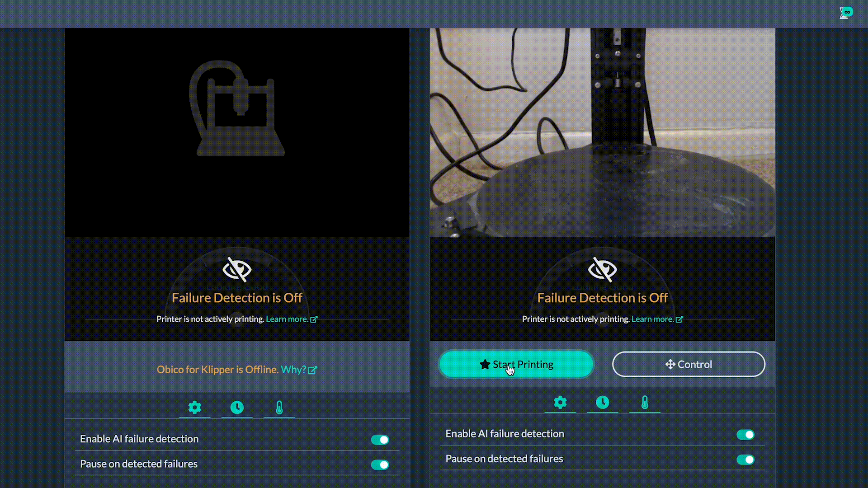Image resolution: width=868 pixels, height=488 pixels.
Task: Click external link icon beside Why?
Action: (x=313, y=370)
